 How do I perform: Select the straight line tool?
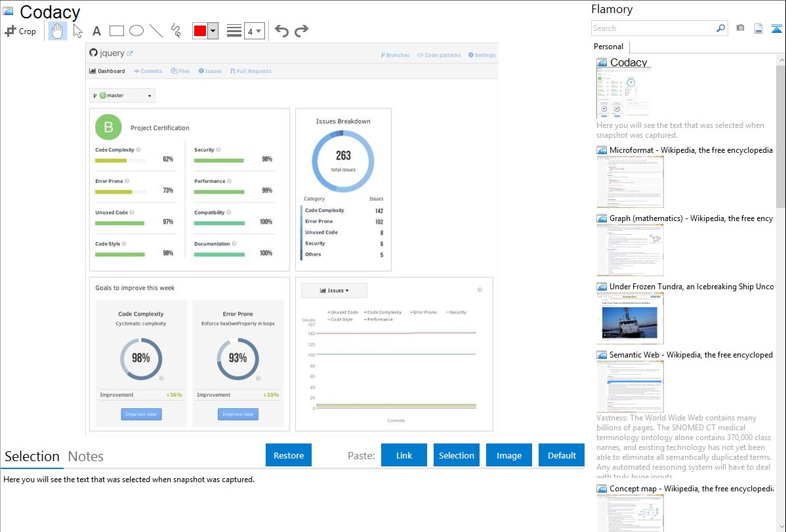click(156, 31)
